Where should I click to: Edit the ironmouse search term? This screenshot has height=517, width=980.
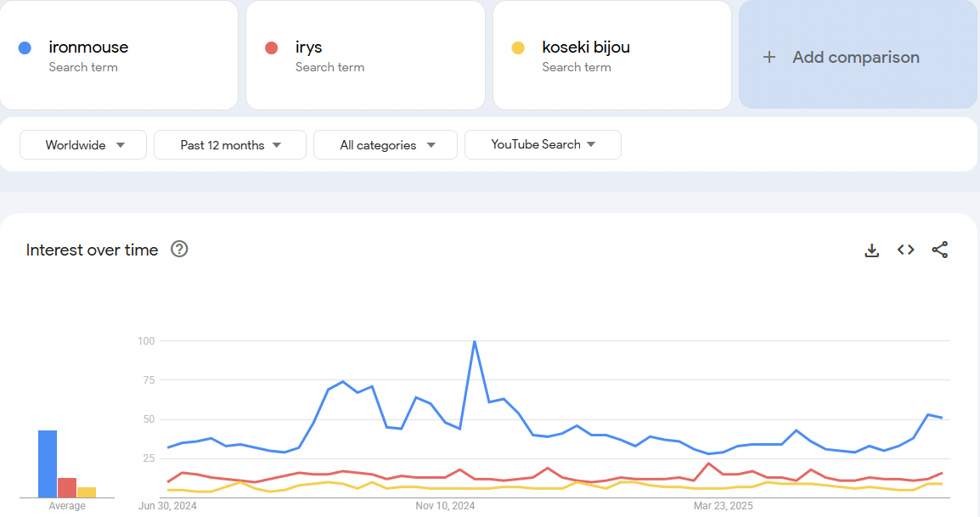pyautogui.click(x=88, y=48)
